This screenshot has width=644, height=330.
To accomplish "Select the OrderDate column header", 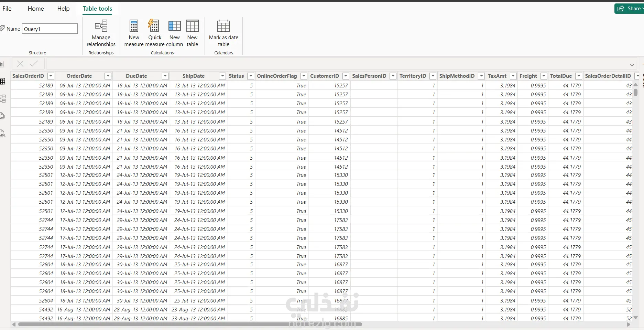I will (x=79, y=76).
